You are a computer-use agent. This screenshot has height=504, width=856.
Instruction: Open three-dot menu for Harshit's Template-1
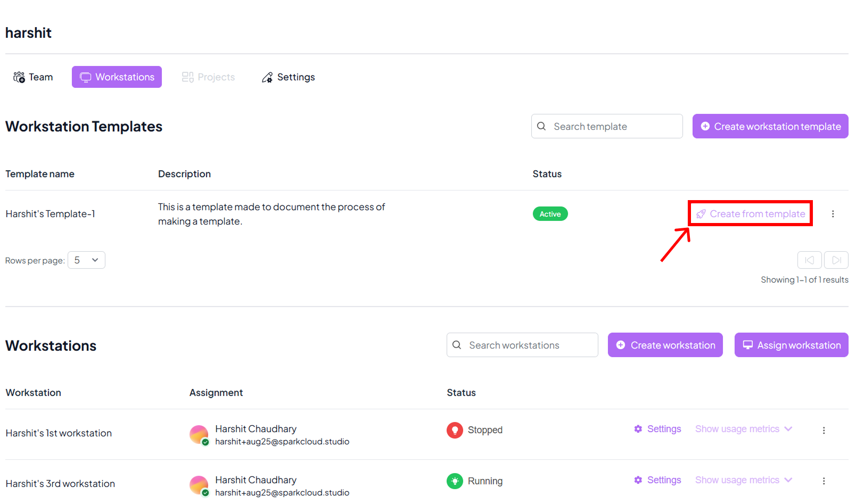[833, 214]
